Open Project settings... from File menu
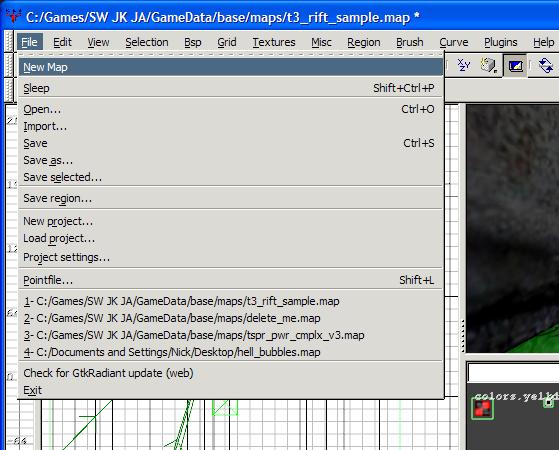559x450 pixels. point(231,257)
